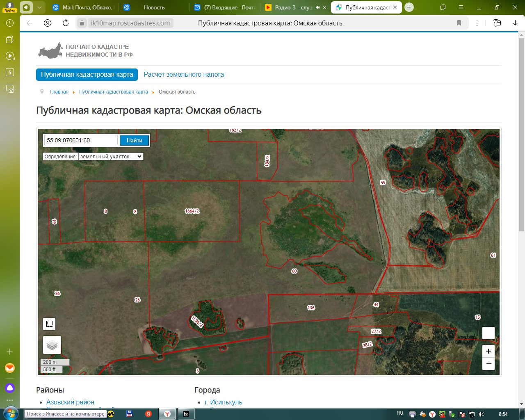
Task: Open the Определение object type dropdown
Action: 111,156
